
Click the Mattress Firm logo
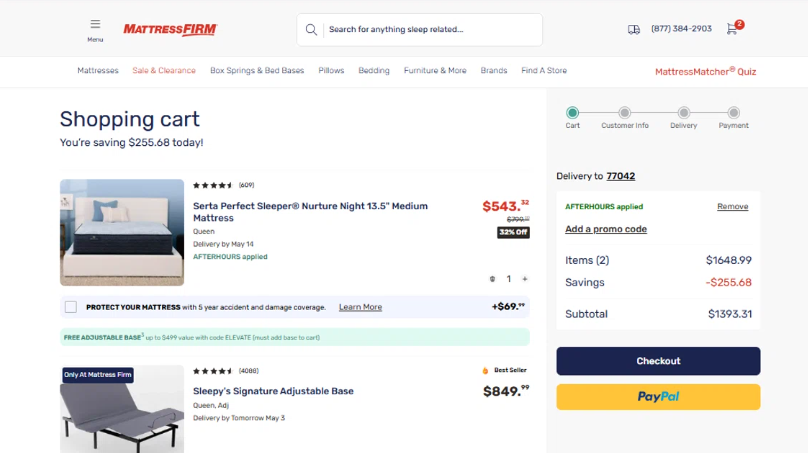pyautogui.click(x=170, y=29)
